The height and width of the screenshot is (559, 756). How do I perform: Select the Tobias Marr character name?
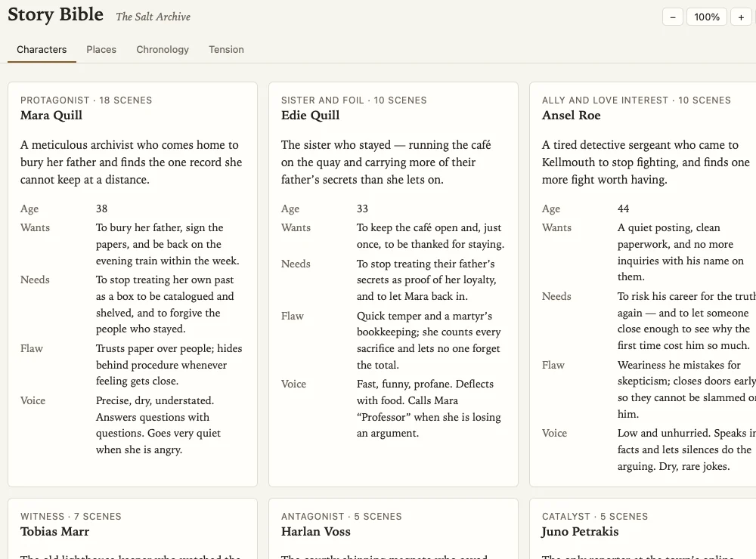click(54, 532)
